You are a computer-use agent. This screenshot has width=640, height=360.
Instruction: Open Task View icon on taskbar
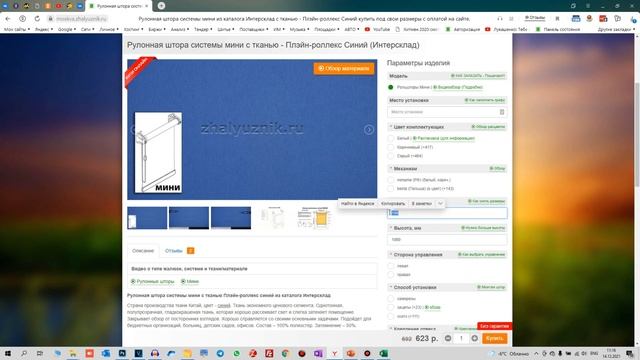(x=40, y=353)
